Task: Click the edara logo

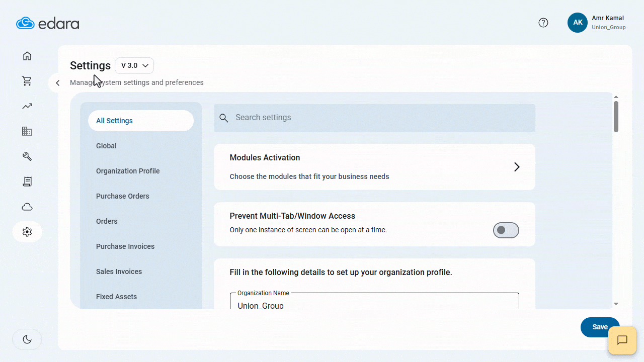Action: point(48,23)
